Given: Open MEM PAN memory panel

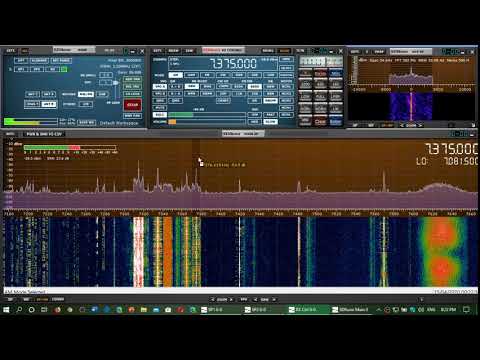Looking at the screenshot, I should pyautogui.click(x=132, y=116).
